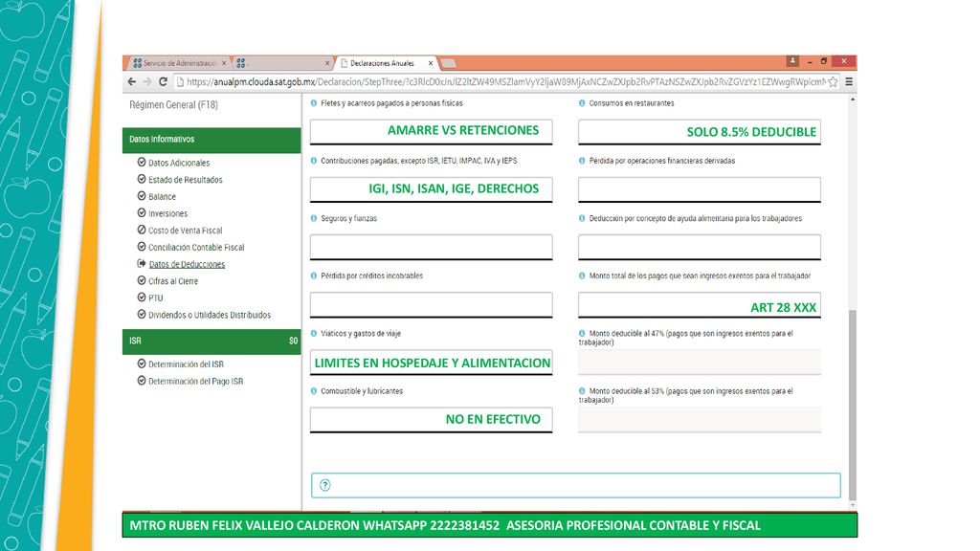
Task: Click the scrollbar up arrow
Action: coord(853,99)
